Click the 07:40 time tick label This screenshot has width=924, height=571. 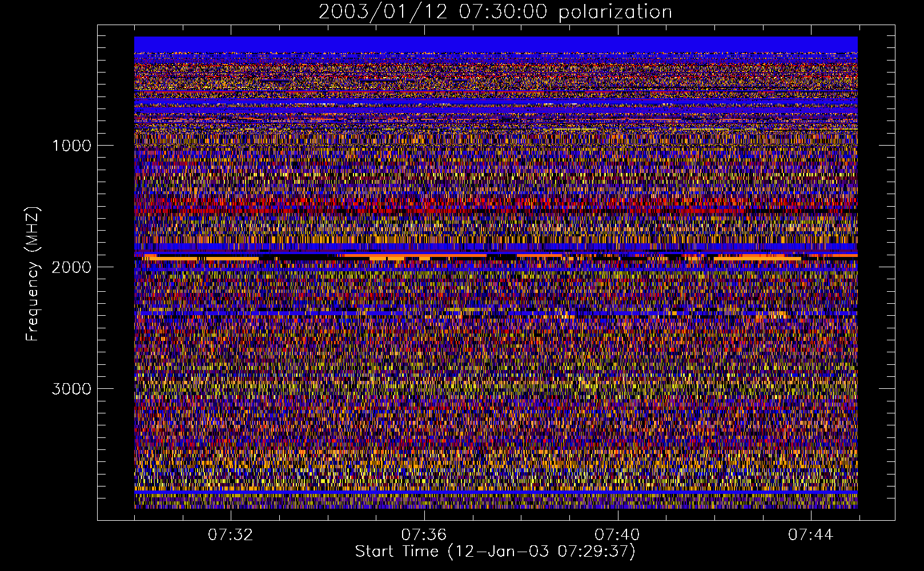coord(617,535)
